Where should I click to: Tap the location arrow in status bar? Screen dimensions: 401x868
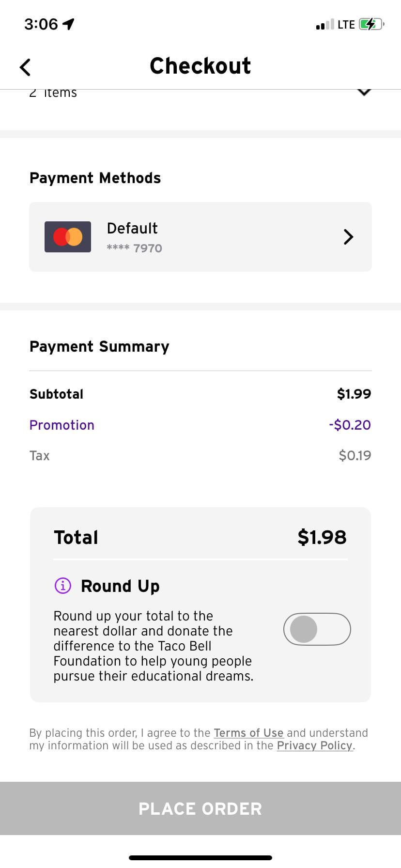tap(69, 24)
